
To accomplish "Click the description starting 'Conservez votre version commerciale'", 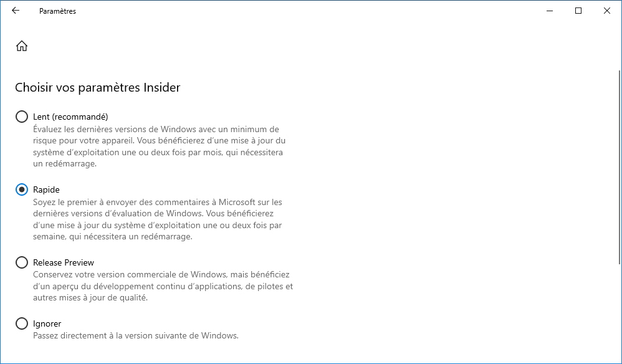I will [x=163, y=286].
